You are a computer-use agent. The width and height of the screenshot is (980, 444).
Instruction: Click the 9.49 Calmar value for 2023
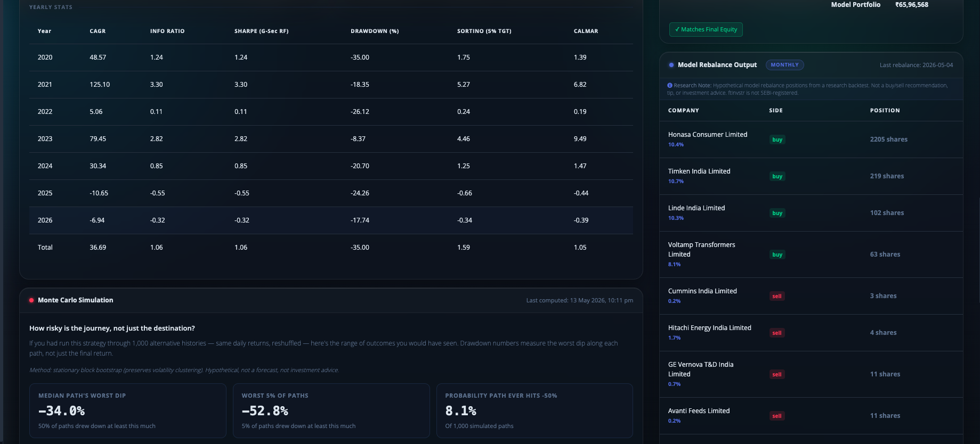[580, 139]
